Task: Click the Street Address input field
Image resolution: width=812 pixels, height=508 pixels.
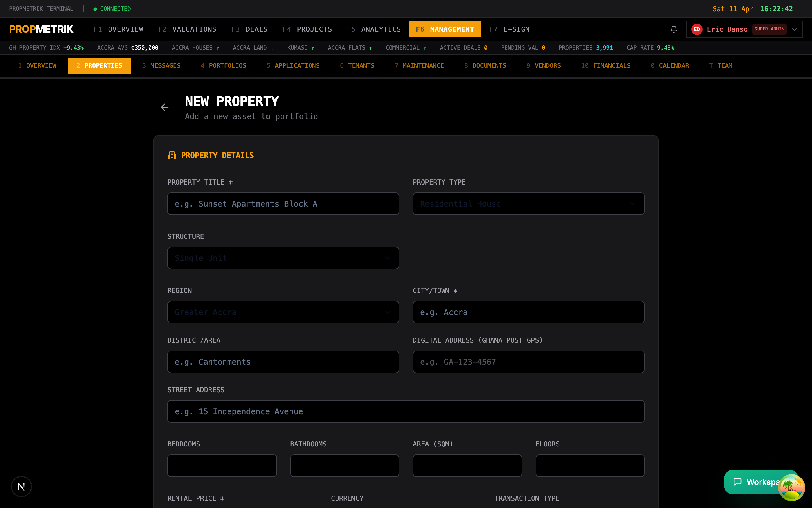Action: point(406,411)
